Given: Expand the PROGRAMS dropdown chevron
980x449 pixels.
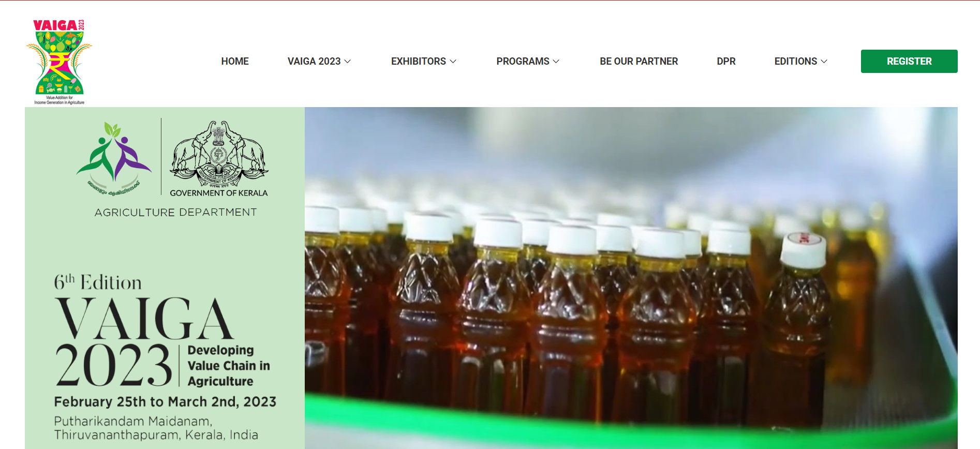Looking at the screenshot, I should (x=556, y=62).
